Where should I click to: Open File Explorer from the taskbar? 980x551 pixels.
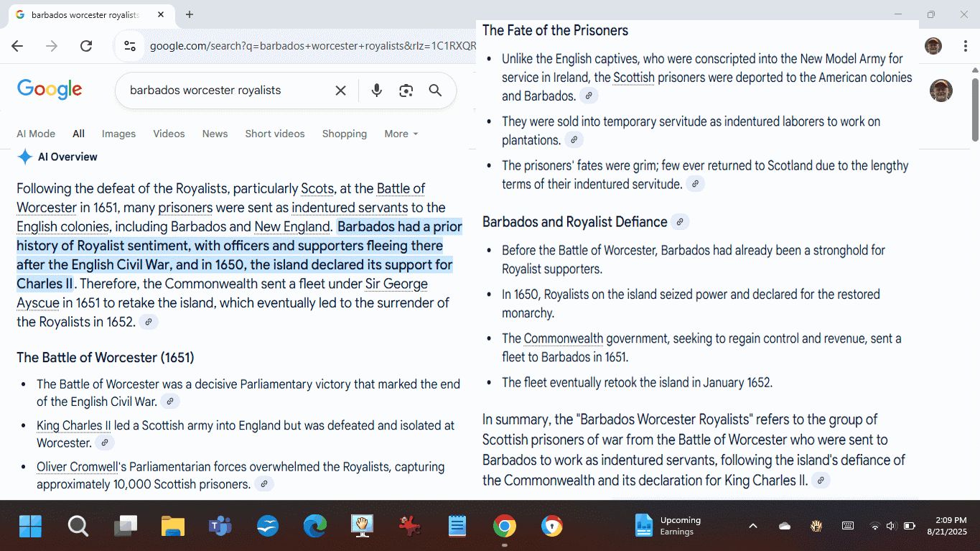point(173,527)
